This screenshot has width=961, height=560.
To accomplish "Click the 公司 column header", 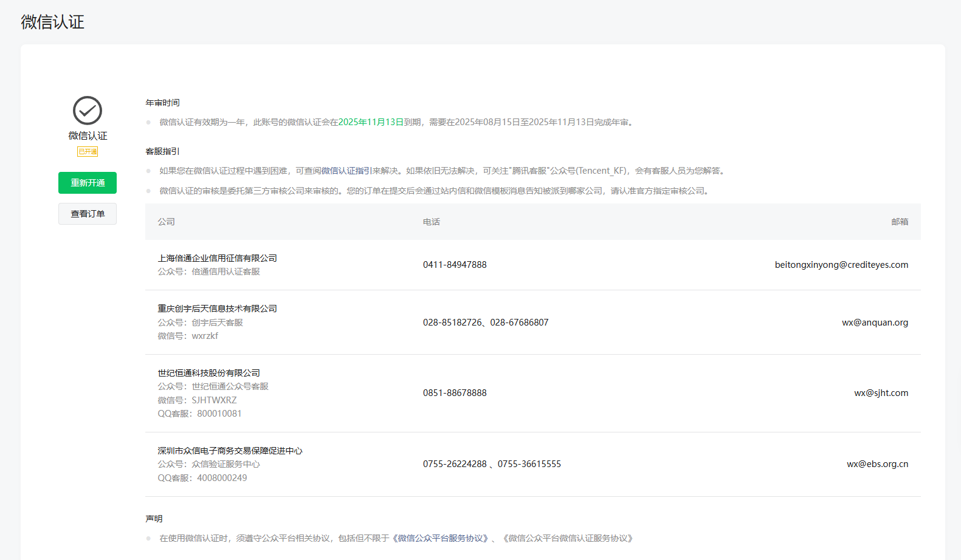I will click(x=167, y=222).
